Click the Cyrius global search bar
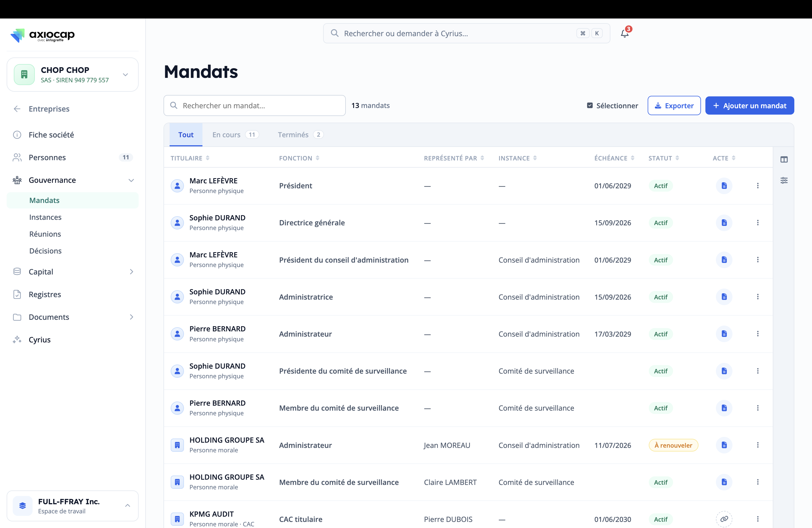812x528 pixels. tap(466, 33)
